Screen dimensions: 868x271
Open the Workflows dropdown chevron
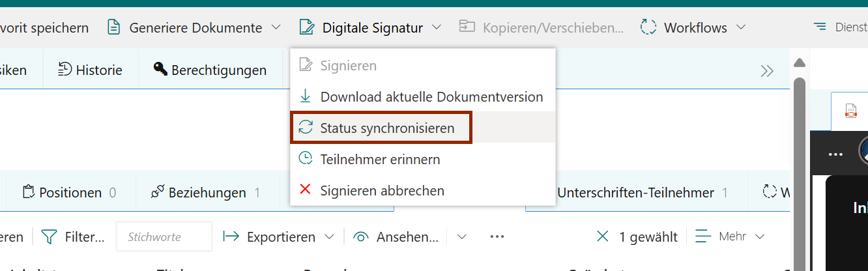pyautogui.click(x=741, y=27)
